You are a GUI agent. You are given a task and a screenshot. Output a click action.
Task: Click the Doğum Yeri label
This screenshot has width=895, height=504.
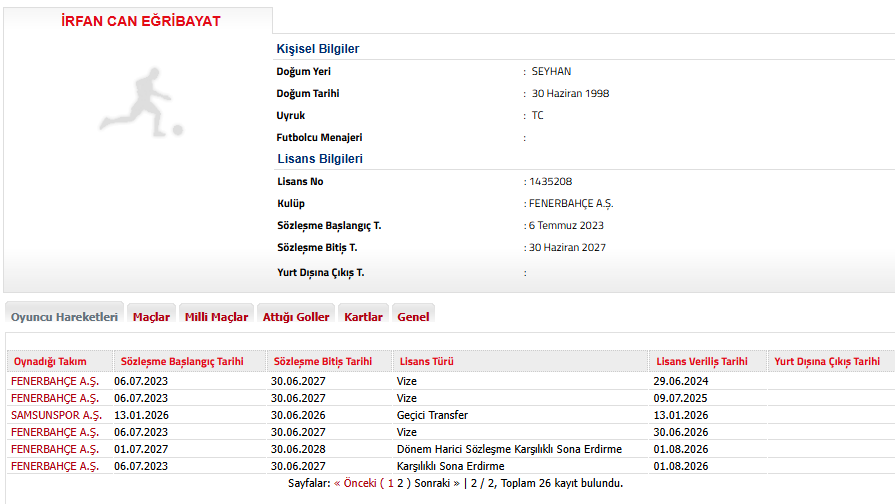pos(303,71)
